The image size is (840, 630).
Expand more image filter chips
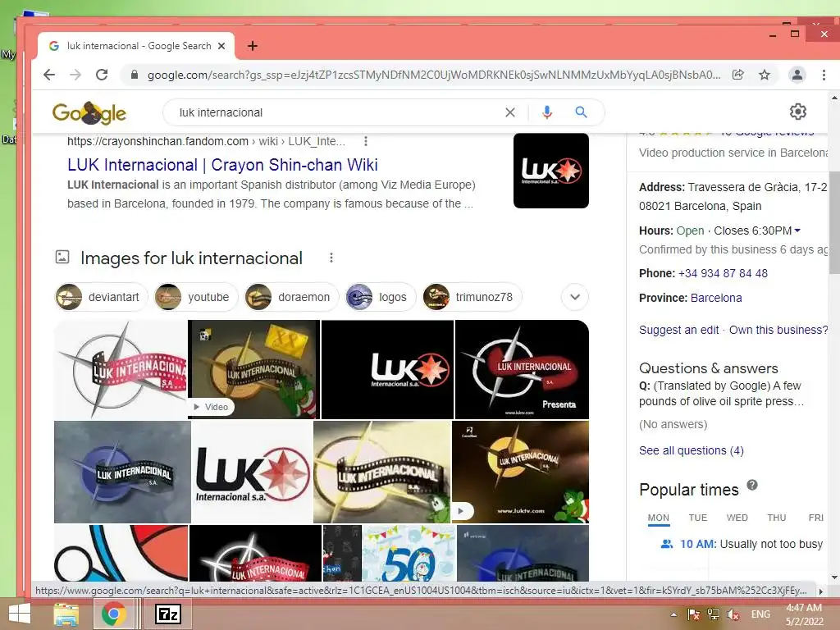click(575, 297)
